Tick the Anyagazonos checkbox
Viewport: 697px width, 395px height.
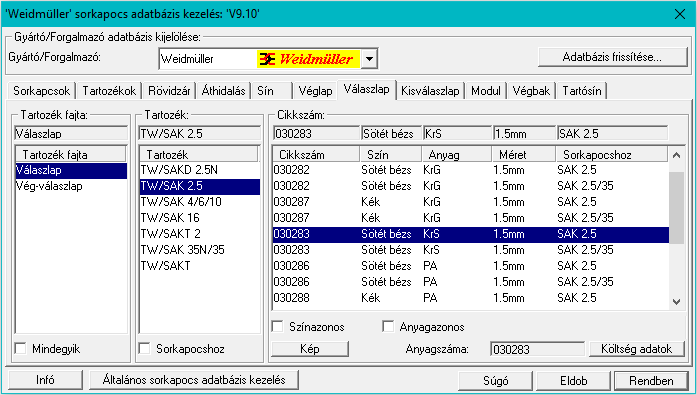click(388, 327)
